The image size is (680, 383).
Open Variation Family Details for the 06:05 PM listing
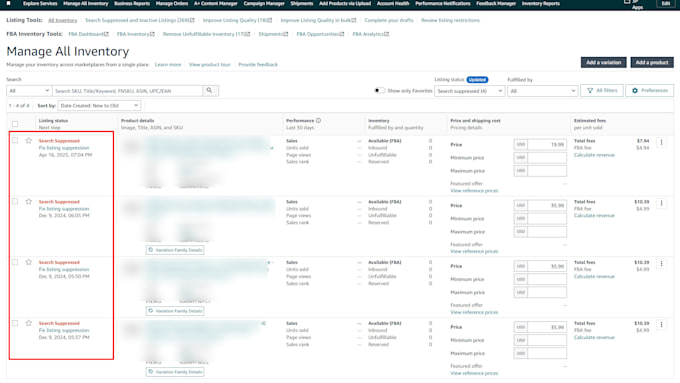point(175,250)
